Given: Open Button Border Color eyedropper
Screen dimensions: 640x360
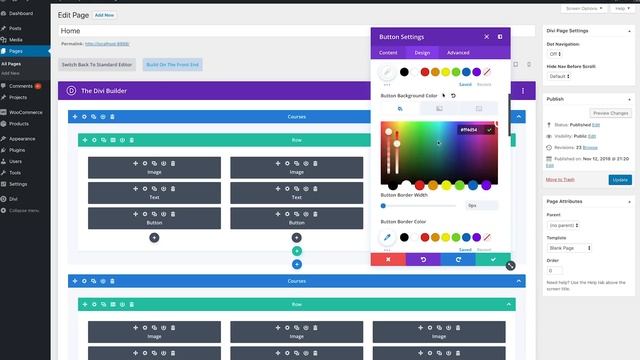Looking at the screenshot, I should point(387,237).
